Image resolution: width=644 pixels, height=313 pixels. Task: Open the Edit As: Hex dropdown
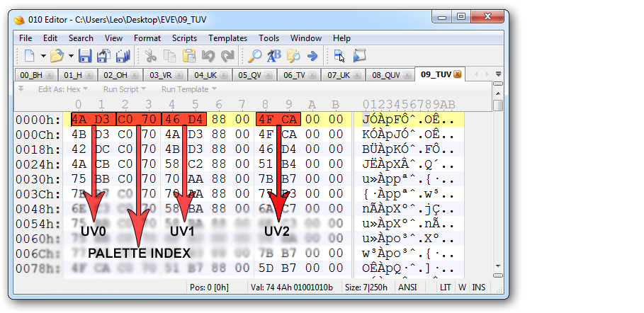63,89
